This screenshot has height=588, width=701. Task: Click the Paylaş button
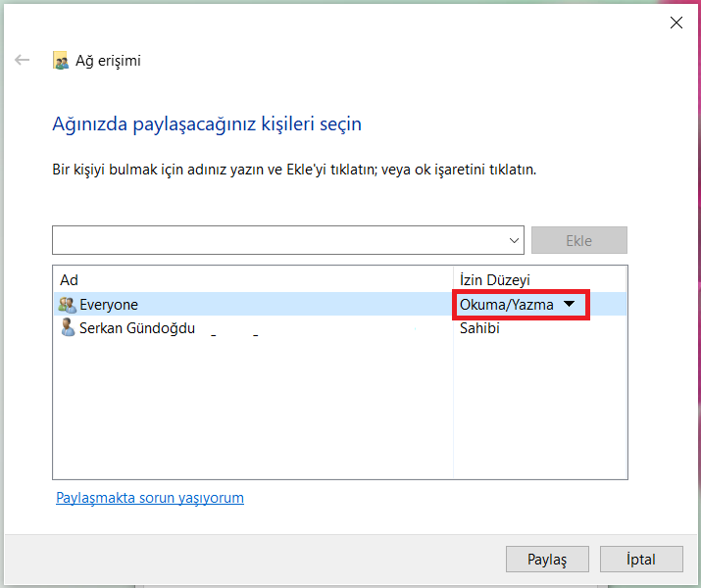coord(547,559)
